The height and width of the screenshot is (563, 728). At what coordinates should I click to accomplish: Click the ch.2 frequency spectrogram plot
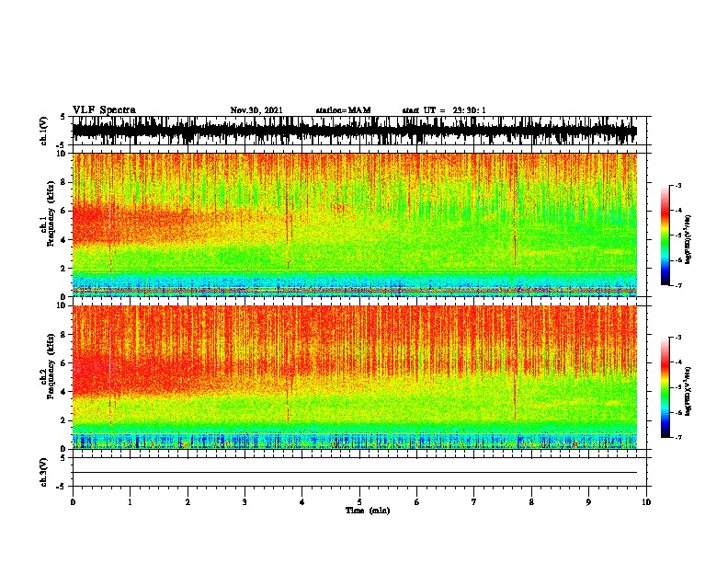(x=355, y=377)
